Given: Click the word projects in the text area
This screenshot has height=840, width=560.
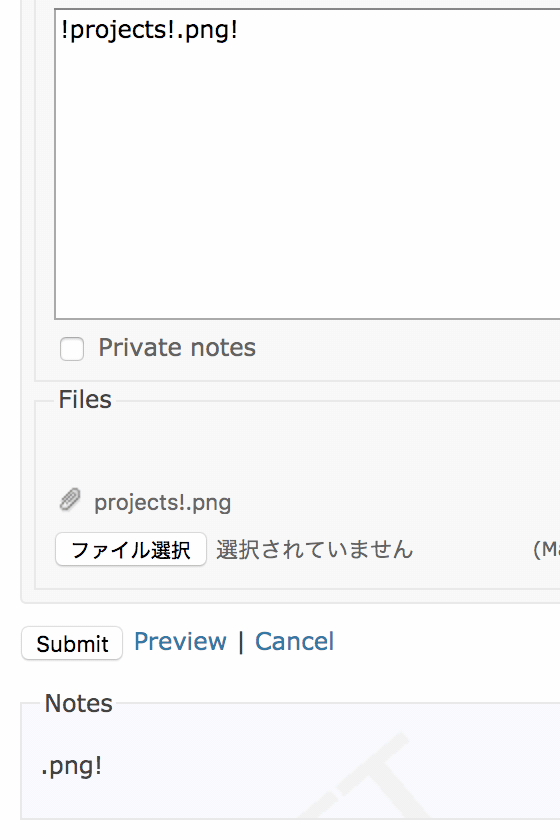Looking at the screenshot, I should coord(119,30).
